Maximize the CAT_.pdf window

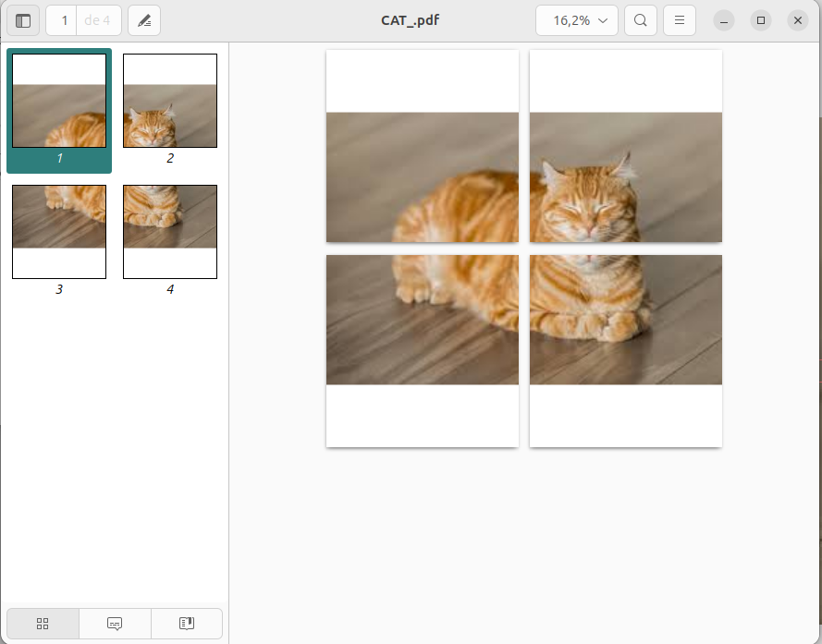[761, 20]
